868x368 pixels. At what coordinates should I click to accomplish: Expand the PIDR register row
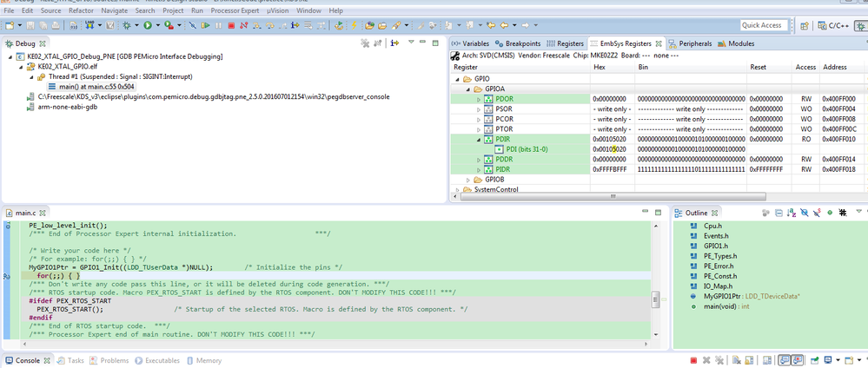coord(479,169)
